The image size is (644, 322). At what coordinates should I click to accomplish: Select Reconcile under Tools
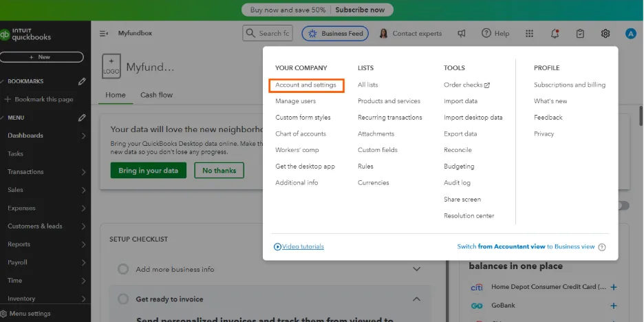pos(458,150)
